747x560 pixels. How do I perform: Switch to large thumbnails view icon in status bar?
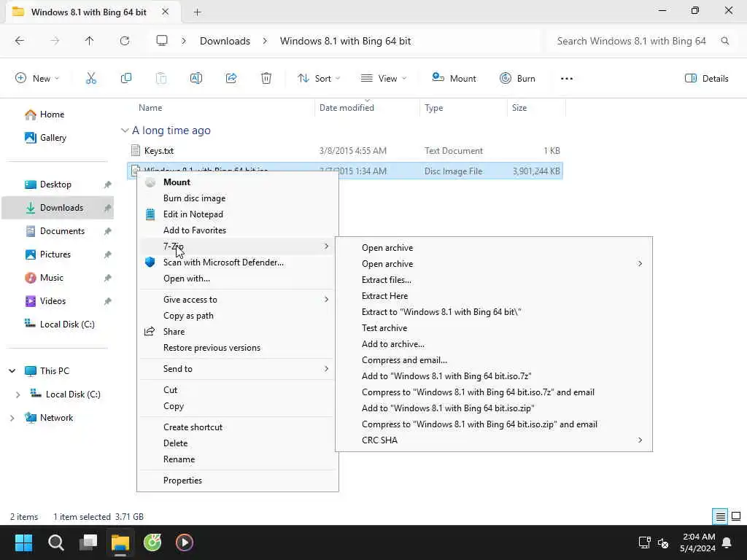[x=736, y=517]
